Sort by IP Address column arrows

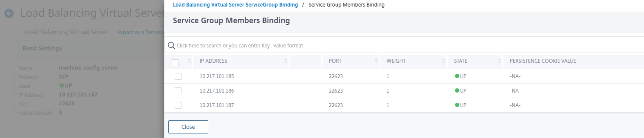pyautogui.click(x=285, y=61)
